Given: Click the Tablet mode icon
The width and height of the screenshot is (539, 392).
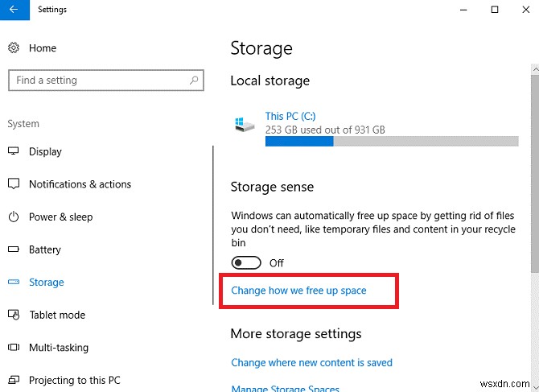Looking at the screenshot, I should (14, 315).
